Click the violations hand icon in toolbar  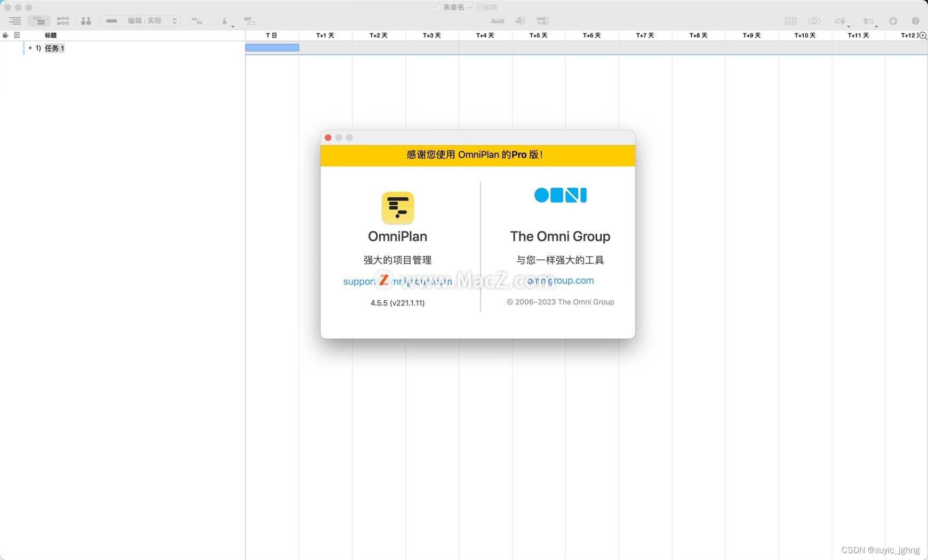coord(893,21)
